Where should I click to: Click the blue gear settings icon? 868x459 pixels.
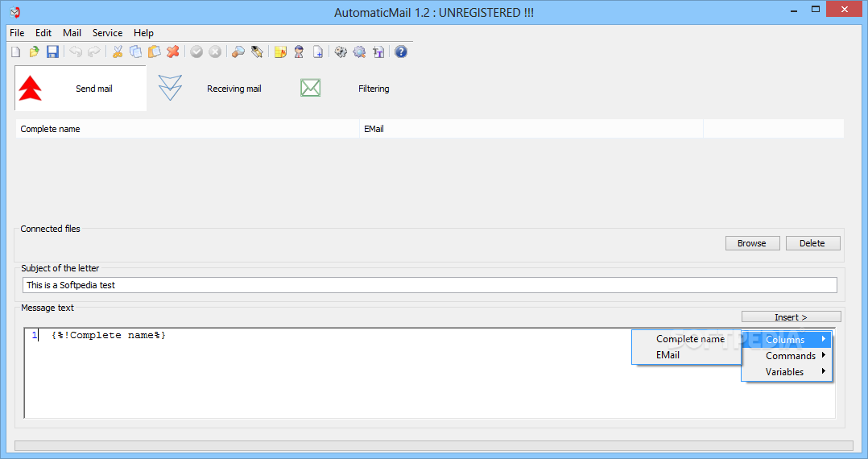pyautogui.click(x=359, y=52)
